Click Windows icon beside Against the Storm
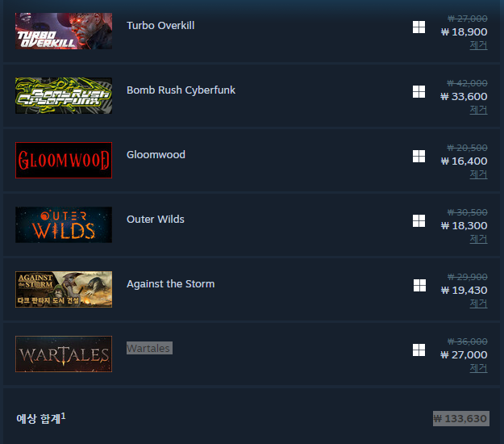This screenshot has height=444, width=504. pos(419,286)
